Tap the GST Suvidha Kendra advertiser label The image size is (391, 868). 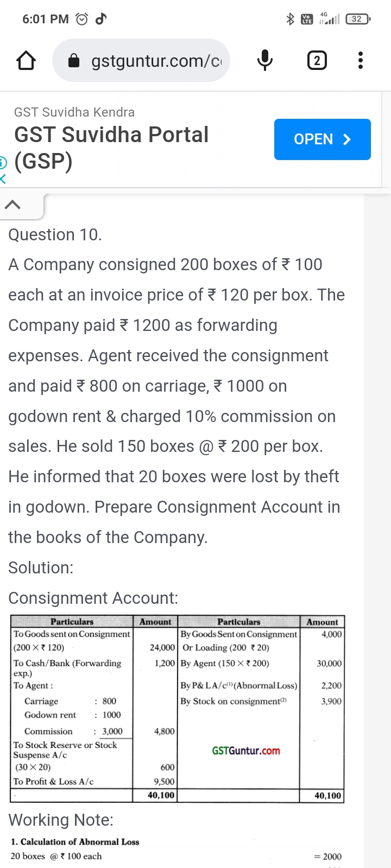[x=74, y=112]
